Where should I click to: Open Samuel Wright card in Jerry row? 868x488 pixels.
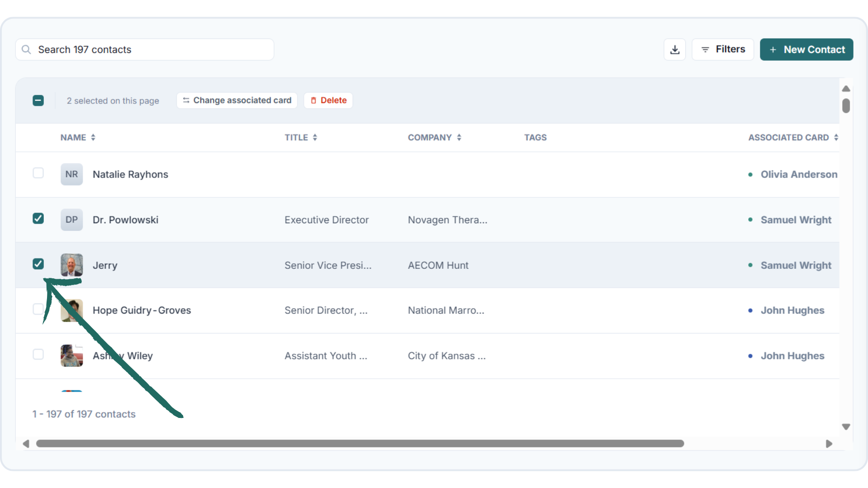point(796,265)
